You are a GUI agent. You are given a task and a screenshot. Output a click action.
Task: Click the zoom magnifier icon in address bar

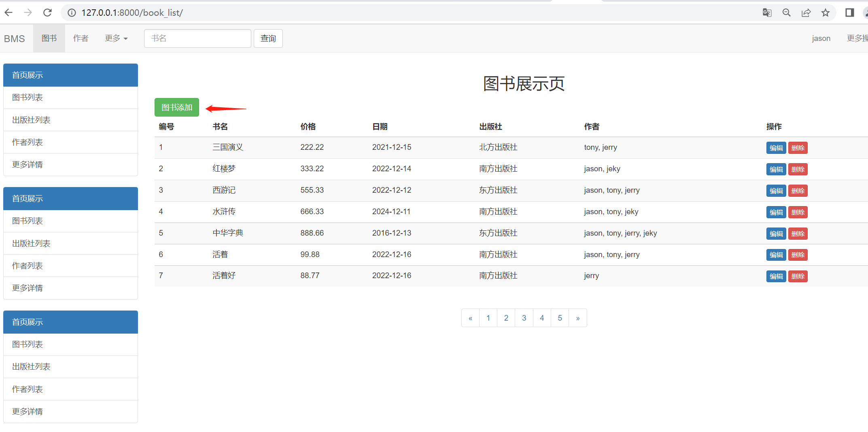[786, 13]
